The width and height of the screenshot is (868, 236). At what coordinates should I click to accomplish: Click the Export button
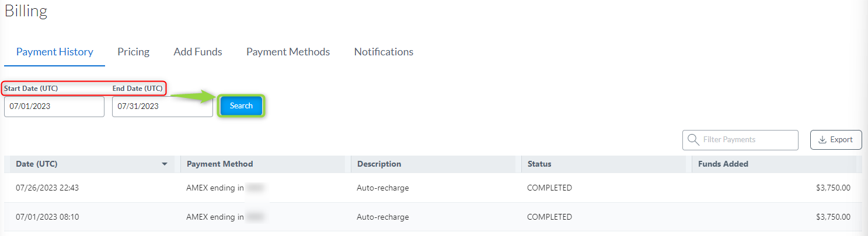pyautogui.click(x=836, y=140)
